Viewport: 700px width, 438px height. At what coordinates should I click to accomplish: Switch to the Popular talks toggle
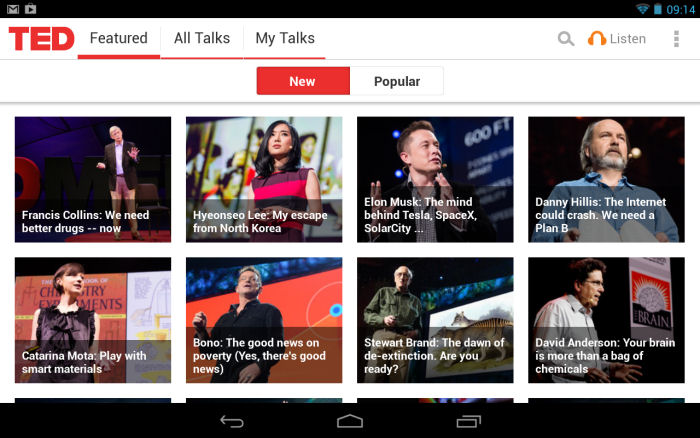click(397, 81)
